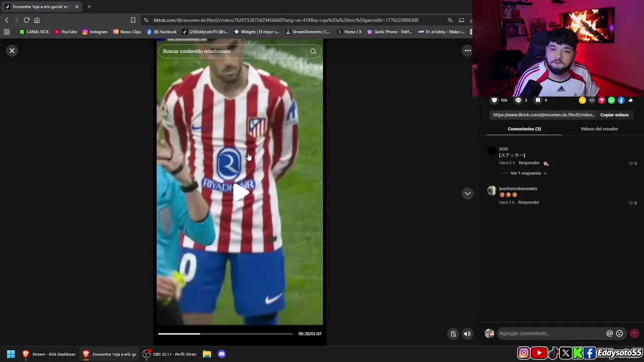Open translate page icon in address bar
The image size is (644, 362).
click(450, 20)
